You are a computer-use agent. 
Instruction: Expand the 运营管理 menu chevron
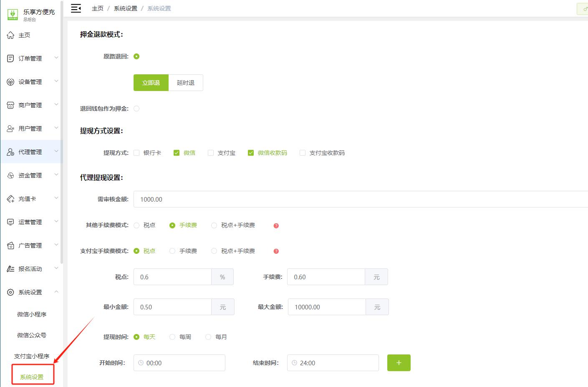(56, 221)
